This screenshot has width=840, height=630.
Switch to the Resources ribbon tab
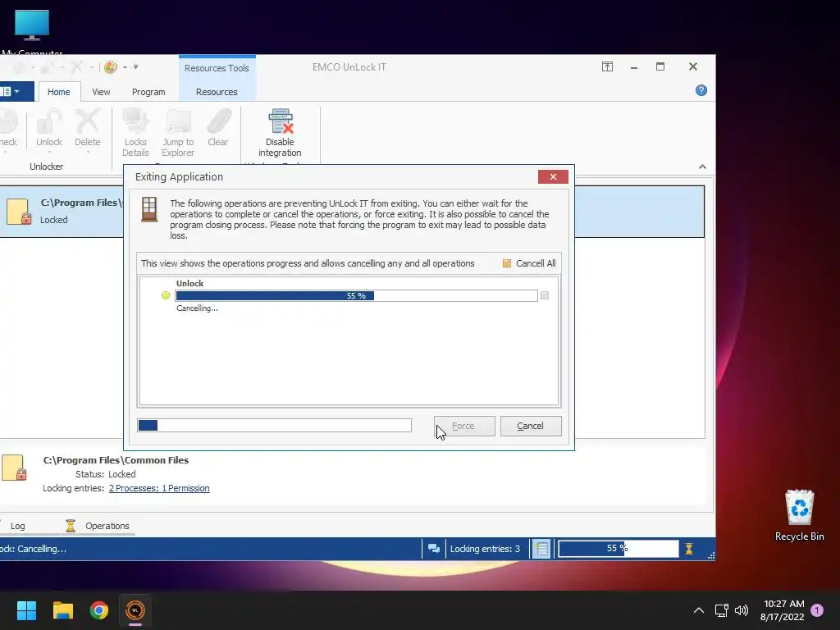(217, 92)
